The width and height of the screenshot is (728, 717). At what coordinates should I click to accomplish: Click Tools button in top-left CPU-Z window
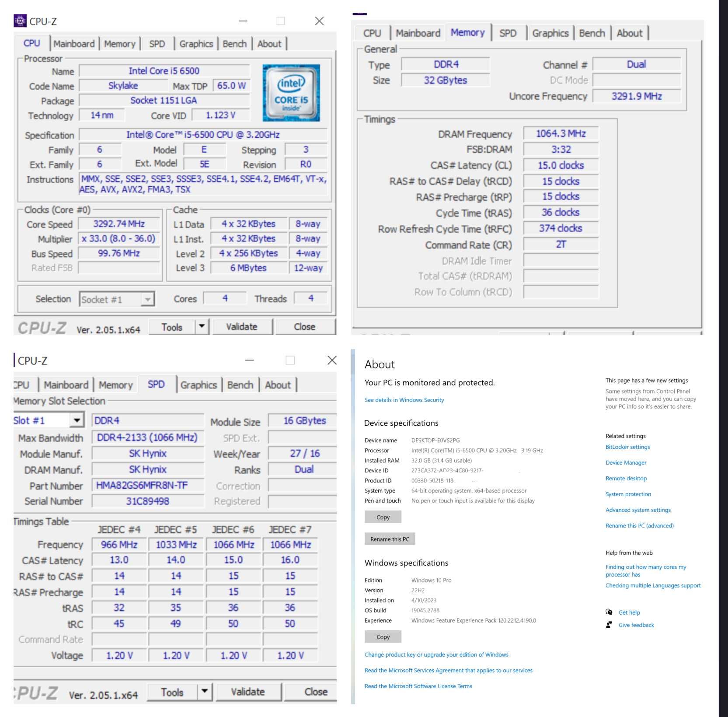pos(172,327)
